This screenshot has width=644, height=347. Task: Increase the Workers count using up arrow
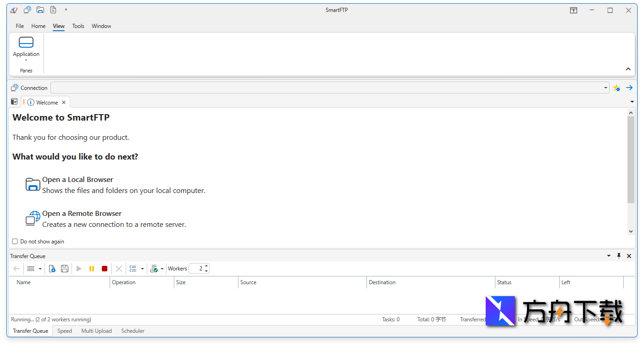(x=206, y=266)
